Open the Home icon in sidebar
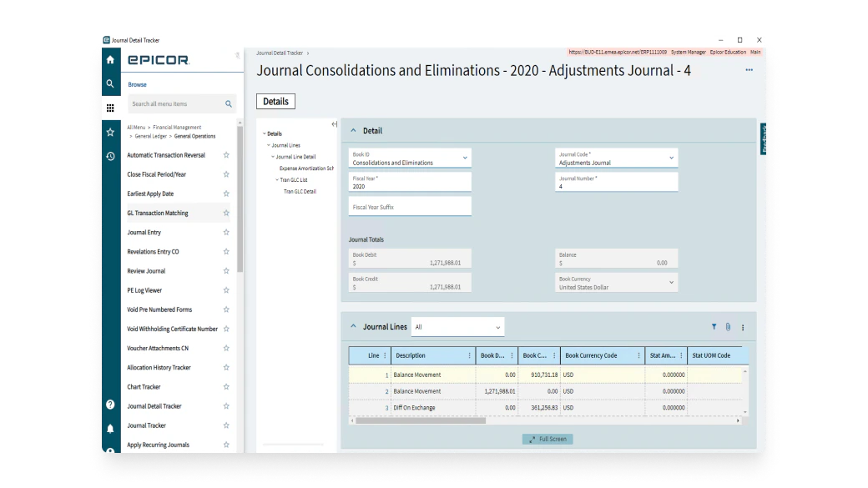The height and width of the screenshot is (488, 868). pos(110,60)
